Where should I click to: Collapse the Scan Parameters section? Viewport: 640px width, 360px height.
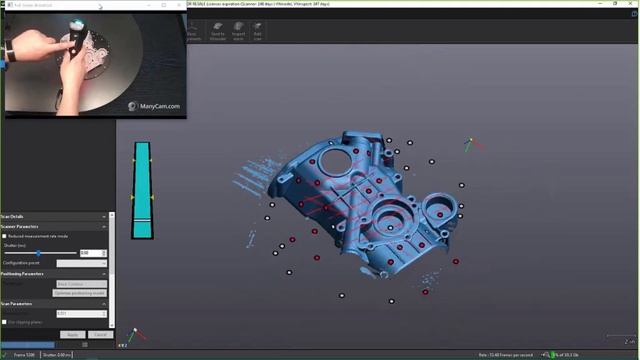pos(104,304)
